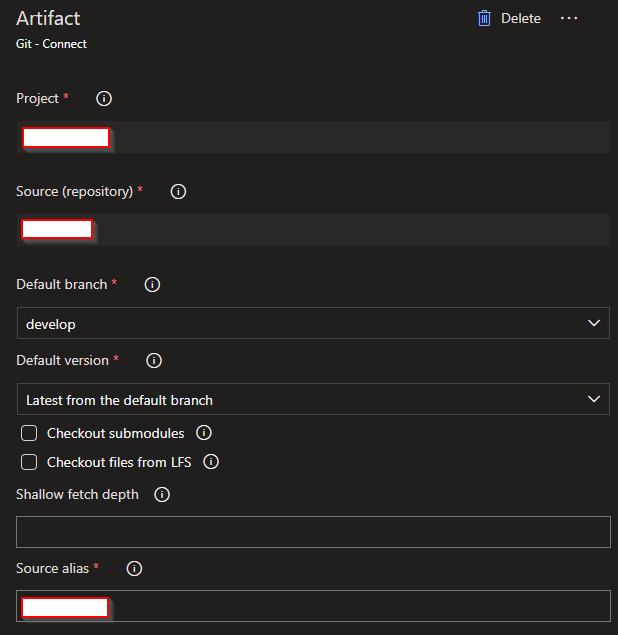
Task: Tick the Checkout files from LFS checkbox
Action: (x=29, y=462)
